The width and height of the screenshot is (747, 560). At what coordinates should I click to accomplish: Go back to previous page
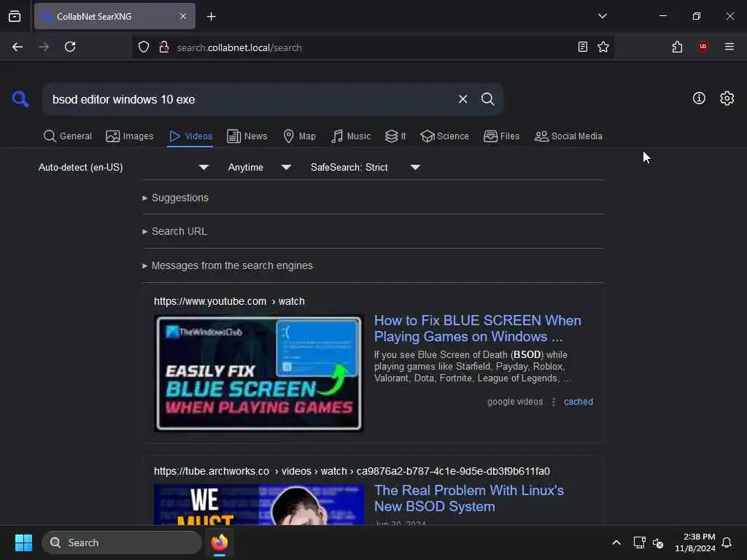pos(18,47)
